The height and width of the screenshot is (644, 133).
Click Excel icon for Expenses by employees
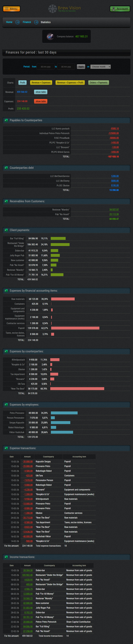[6, 405]
